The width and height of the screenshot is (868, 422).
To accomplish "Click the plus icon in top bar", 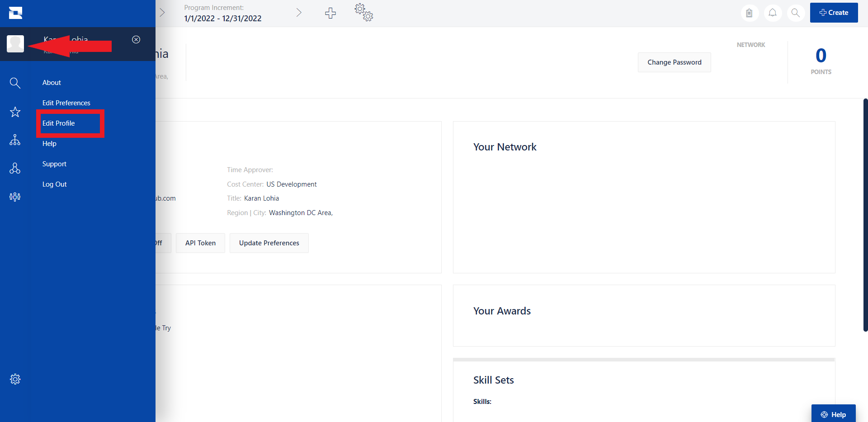I will click(330, 13).
